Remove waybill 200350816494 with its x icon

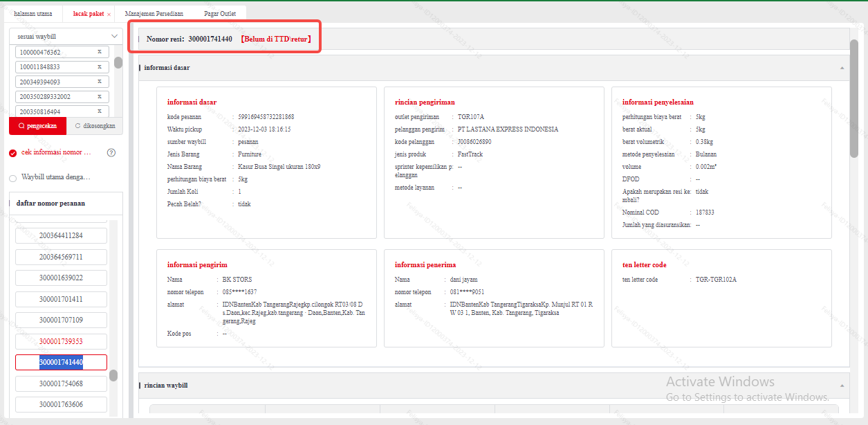99,111
